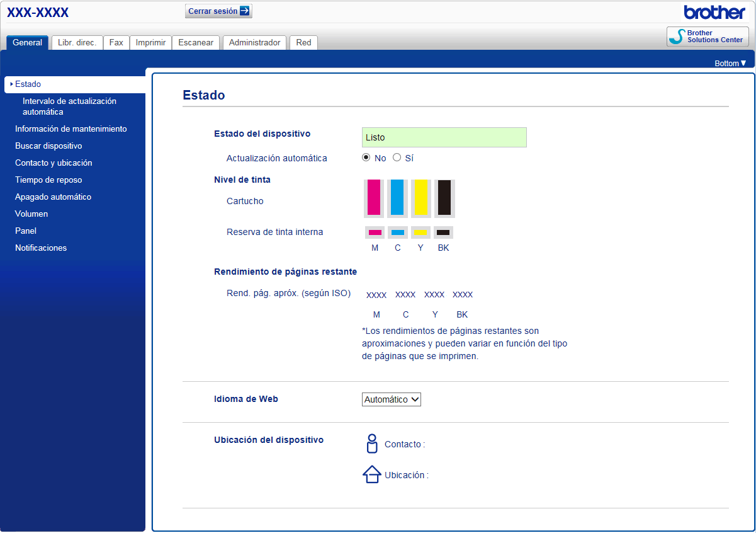Go to the Administrador tab
The image size is (756, 533).
point(254,43)
